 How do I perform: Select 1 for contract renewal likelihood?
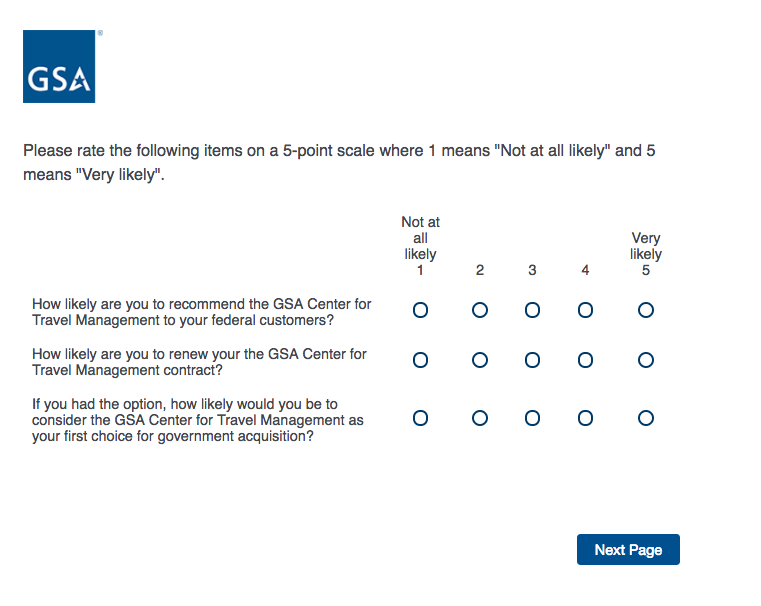(x=420, y=360)
